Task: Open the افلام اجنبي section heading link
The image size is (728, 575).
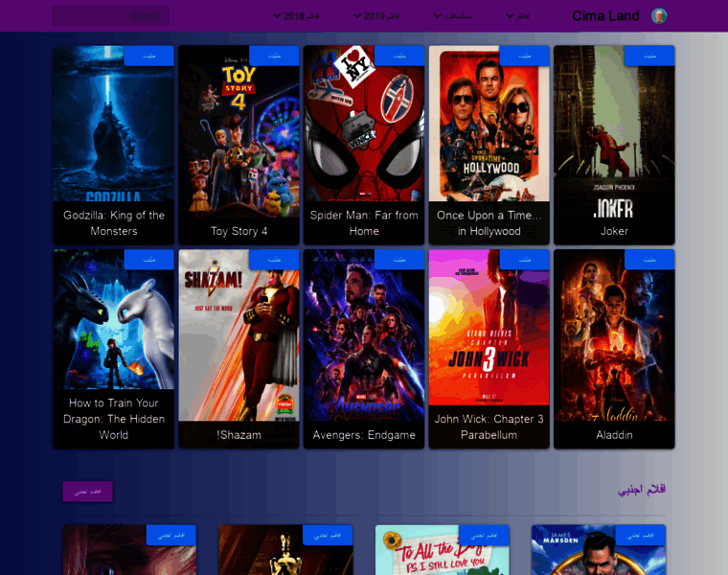Action: click(642, 490)
